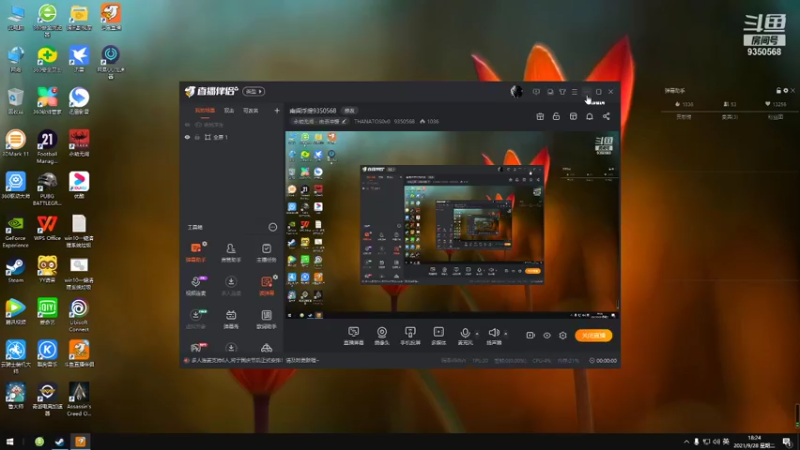Open the streamer tasks tool with the checkmark icon
This screenshot has width=800, height=450.
266,253
